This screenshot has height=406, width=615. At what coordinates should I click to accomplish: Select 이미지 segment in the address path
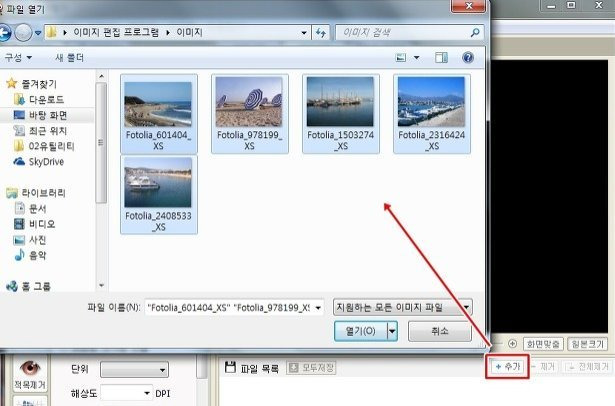click(x=189, y=32)
